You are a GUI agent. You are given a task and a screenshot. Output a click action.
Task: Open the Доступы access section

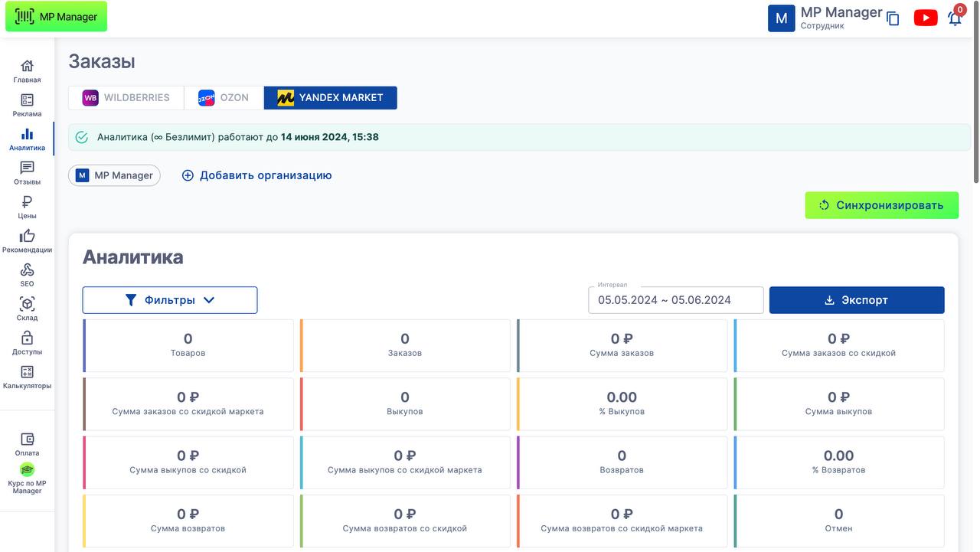pyautogui.click(x=27, y=343)
